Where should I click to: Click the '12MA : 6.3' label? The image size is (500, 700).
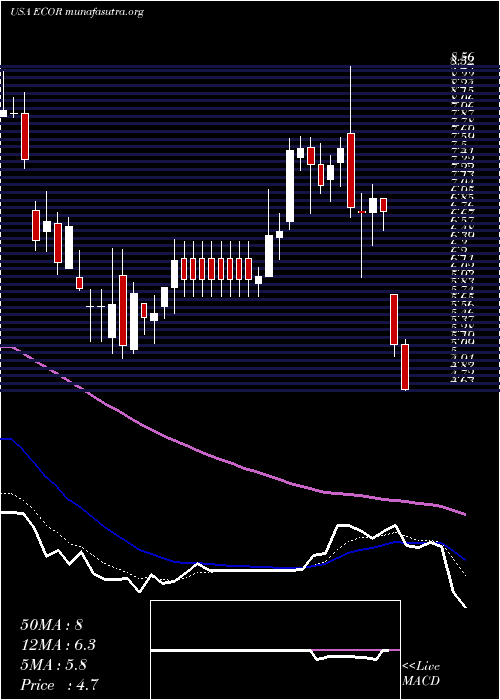coord(58,645)
